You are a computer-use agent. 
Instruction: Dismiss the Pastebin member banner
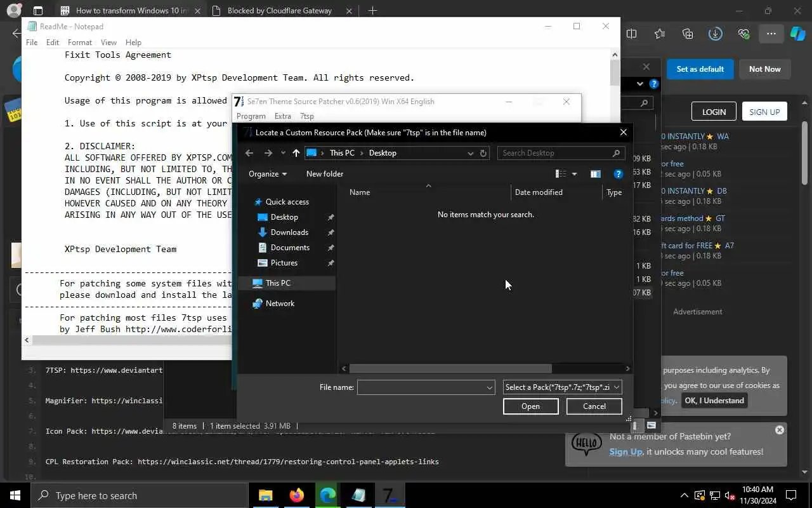click(780, 430)
